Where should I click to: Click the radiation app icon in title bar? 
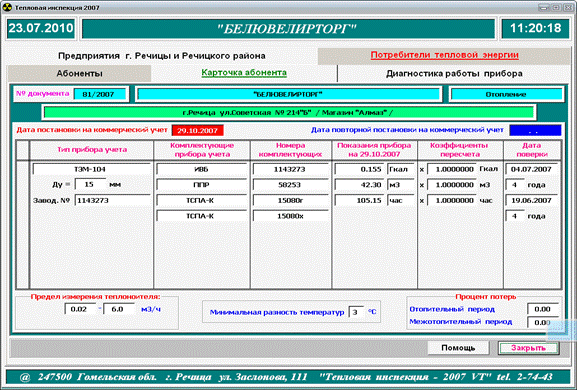coord(7,7)
